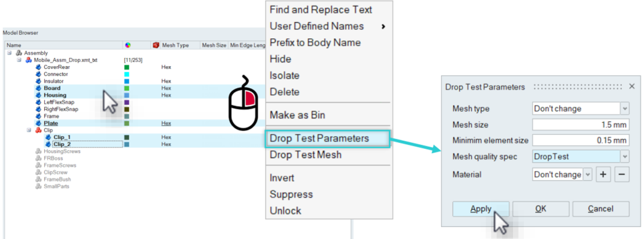The height and width of the screenshot is (239, 644).
Task: Add a material with the plus button
Action: pyautogui.click(x=603, y=175)
